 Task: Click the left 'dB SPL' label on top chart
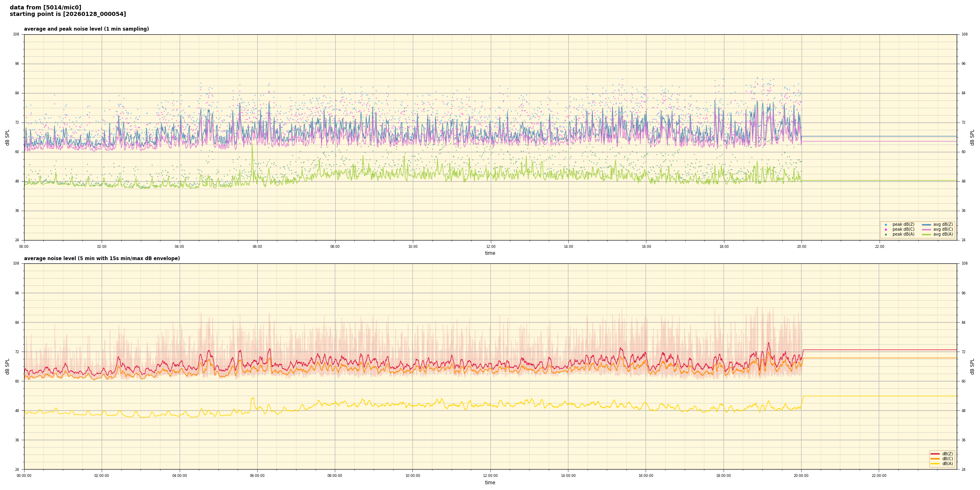7,137
